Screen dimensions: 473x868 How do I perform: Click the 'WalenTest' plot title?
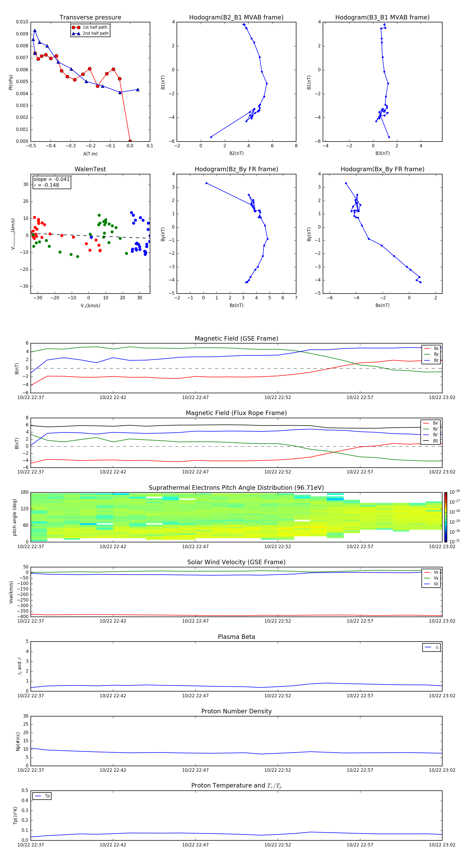(90, 169)
